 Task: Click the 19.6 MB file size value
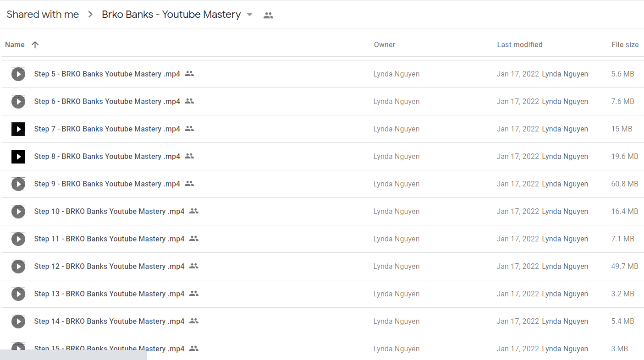click(625, 156)
